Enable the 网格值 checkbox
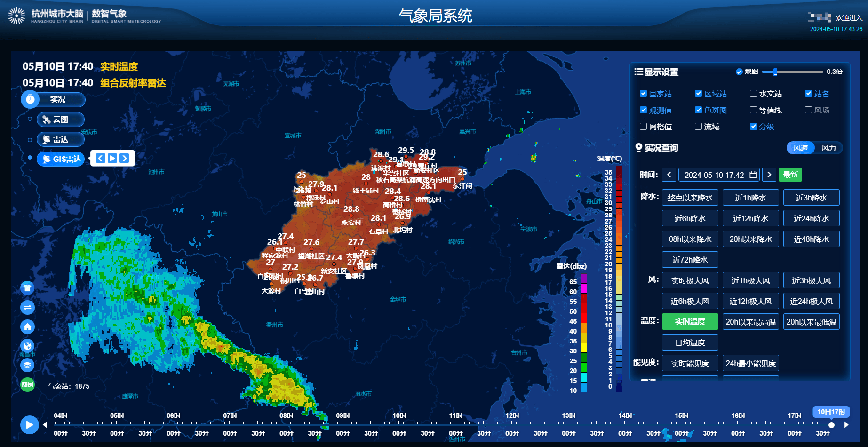This screenshot has height=447, width=868. coord(643,127)
